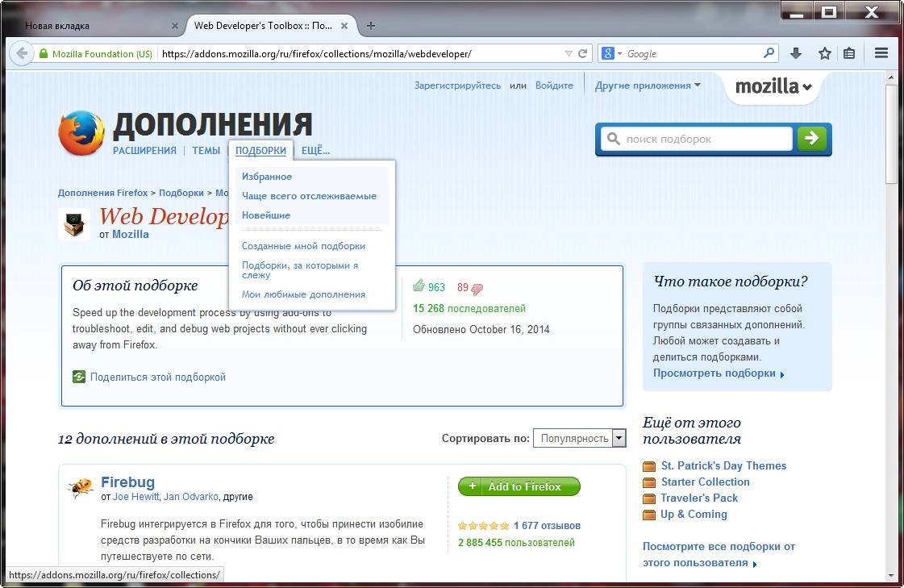Bookmark this page with the star icon
Image resolution: width=904 pixels, height=588 pixels.
tap(825, 53)
